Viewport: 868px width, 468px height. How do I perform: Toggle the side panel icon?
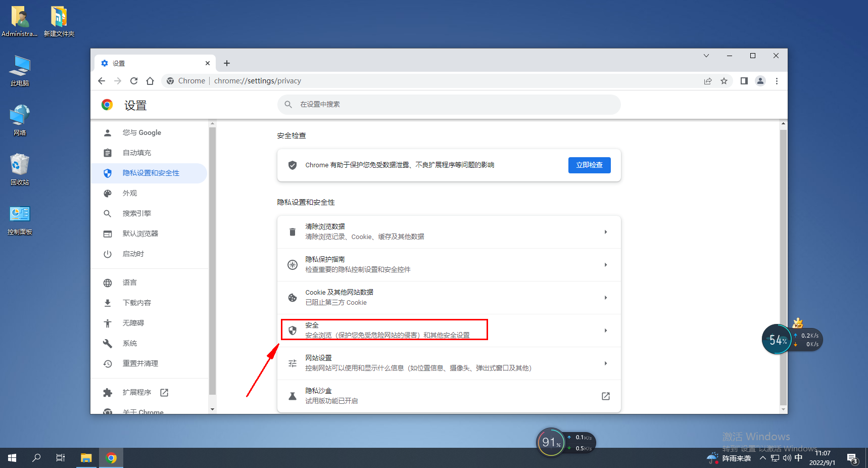click(744, 81)
